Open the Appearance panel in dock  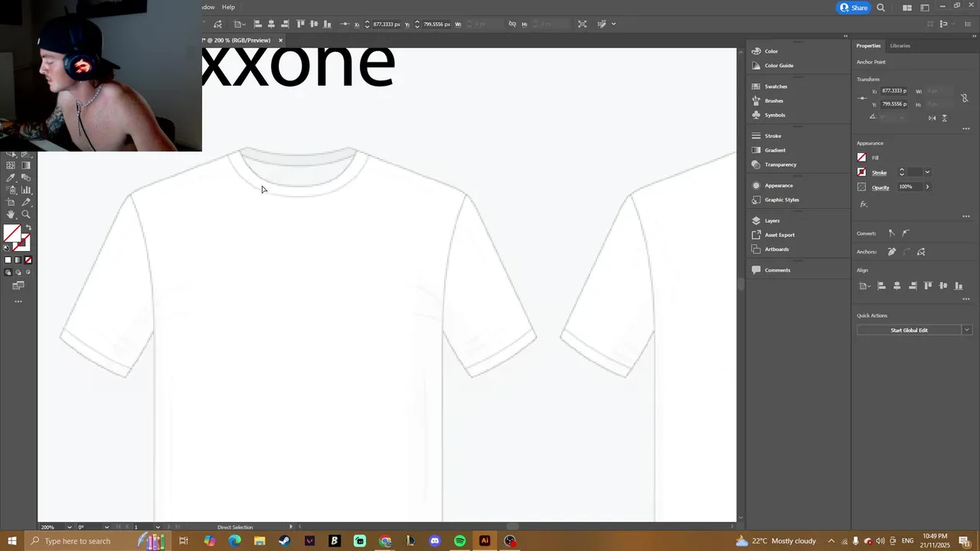(x=779, y=185)
